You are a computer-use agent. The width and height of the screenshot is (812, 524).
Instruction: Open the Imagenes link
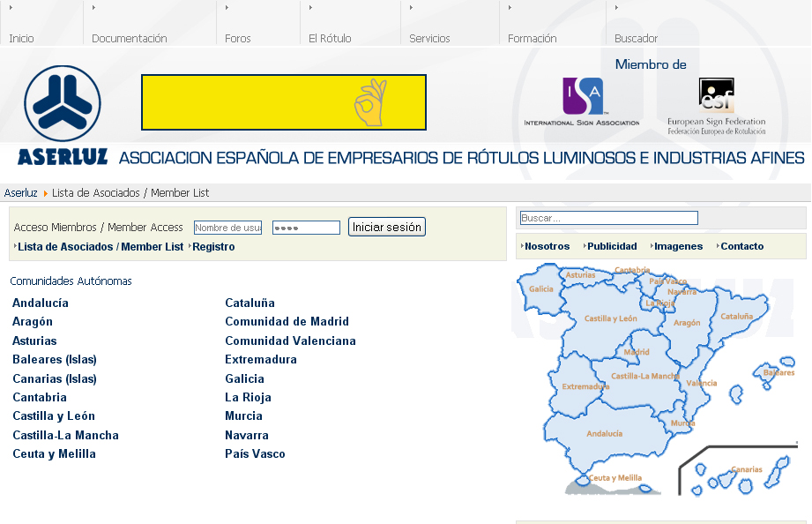(678, 246)
